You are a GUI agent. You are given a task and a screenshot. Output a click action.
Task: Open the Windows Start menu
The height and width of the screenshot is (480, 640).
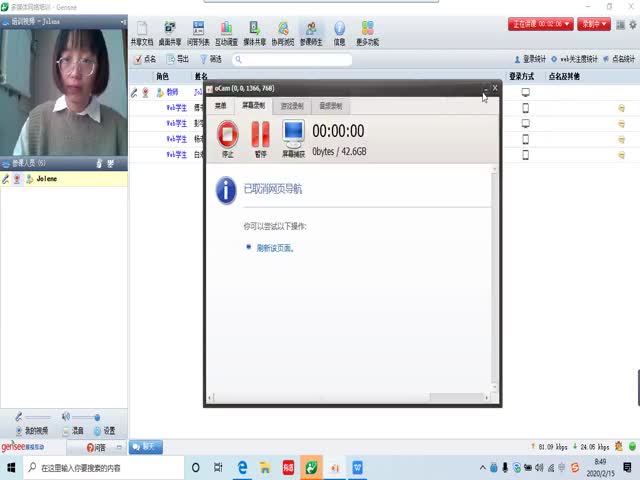(x=11, y=468)
